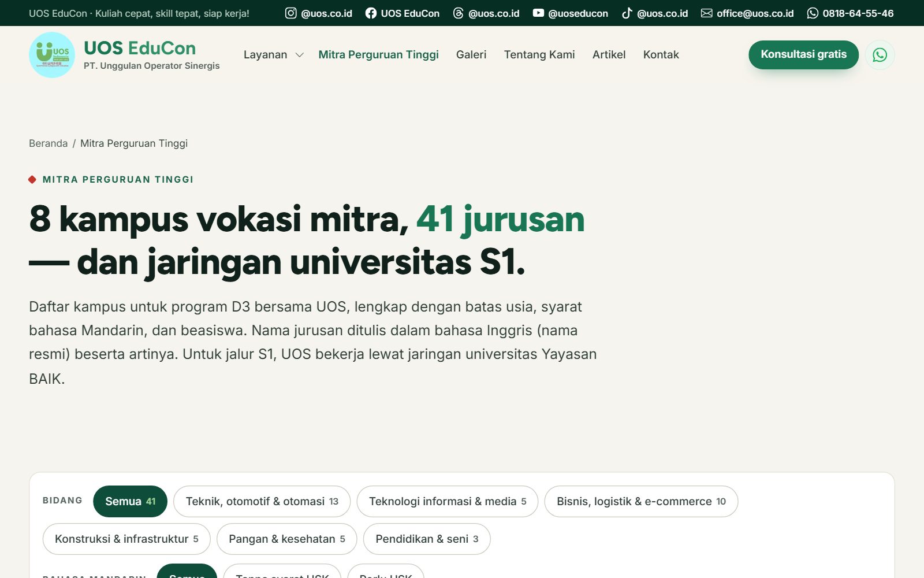The image size is (924, 578).
Task: Select the Semua 41 bidang filter
Action: coord(130,501)
